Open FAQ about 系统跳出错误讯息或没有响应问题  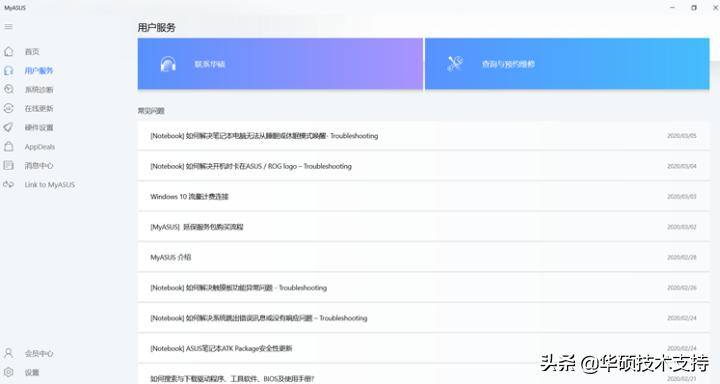coord(423,318)
